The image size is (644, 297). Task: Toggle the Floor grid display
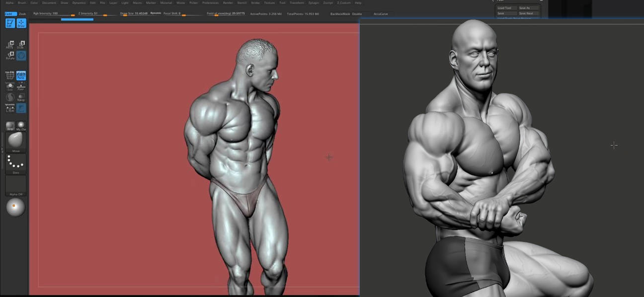(x=21, y=86)
